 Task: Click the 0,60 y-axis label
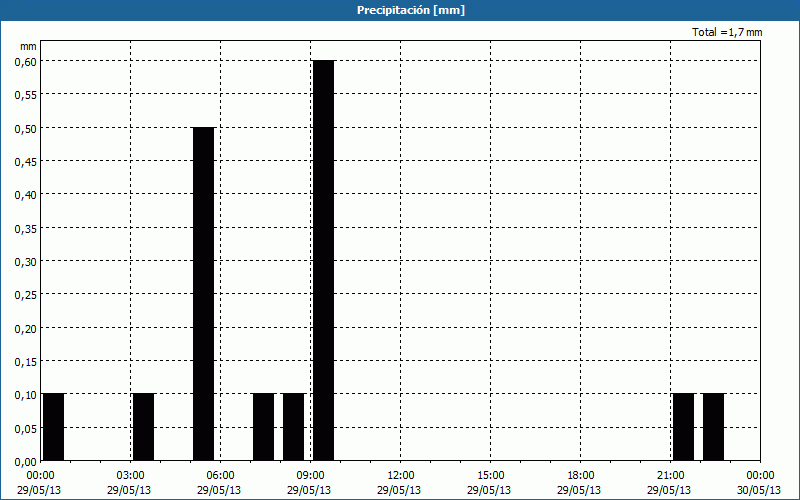(26, 61)
